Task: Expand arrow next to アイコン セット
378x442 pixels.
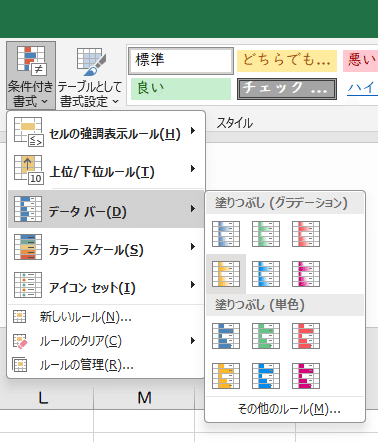Action: 193,285
